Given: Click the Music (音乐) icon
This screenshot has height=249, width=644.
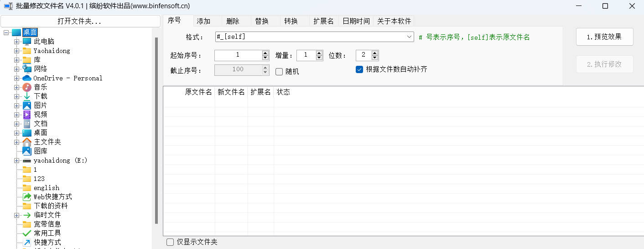Looking at the screenshot, I should [x=27, y=87].
